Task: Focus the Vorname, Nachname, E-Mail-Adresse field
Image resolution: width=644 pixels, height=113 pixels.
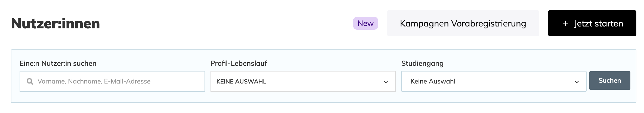Action: pyautogui.click(x=112, y=81)
